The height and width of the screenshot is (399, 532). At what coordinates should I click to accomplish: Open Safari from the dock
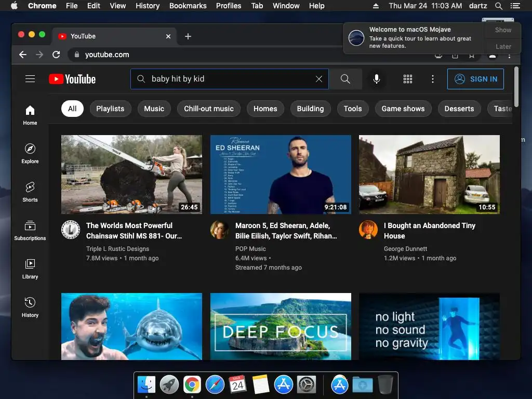(215, 385)
